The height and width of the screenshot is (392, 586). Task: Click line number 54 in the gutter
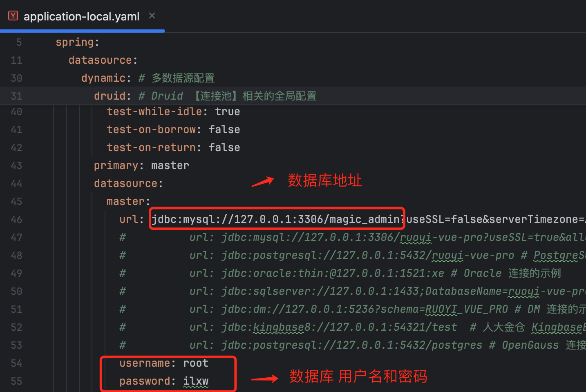(16, 363)
